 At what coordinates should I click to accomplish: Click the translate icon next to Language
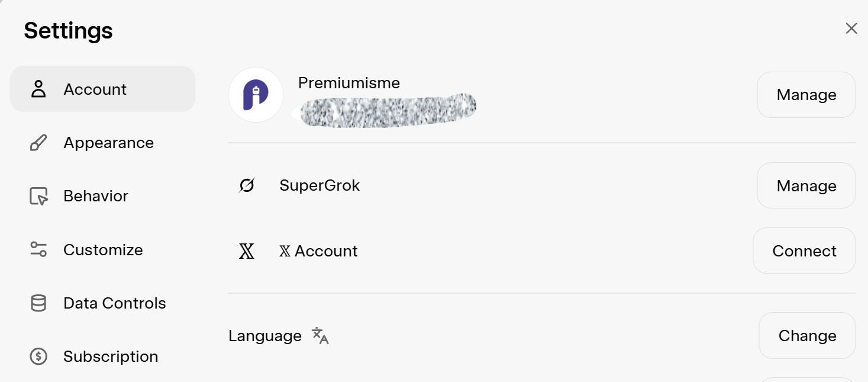point(320,336)
